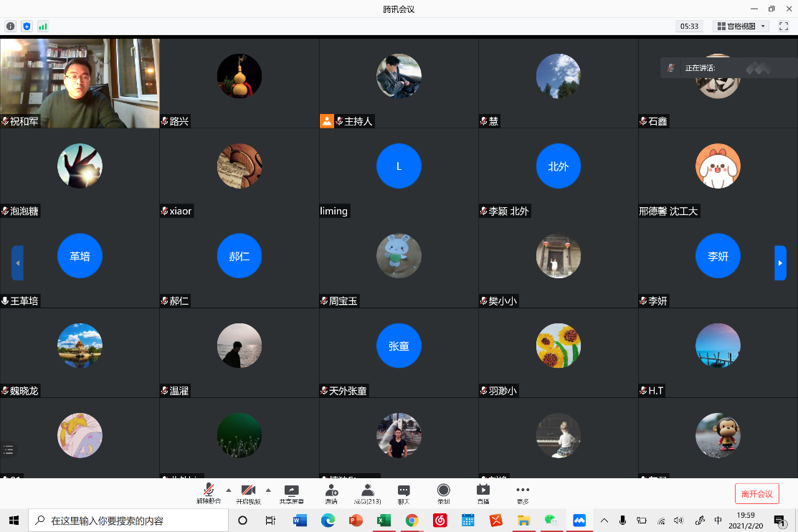Image resolution: width=798 pixels, height=532 pixels.
Task: Enter fullscreen mode via top-right icon
Action: tap(784, 26)
